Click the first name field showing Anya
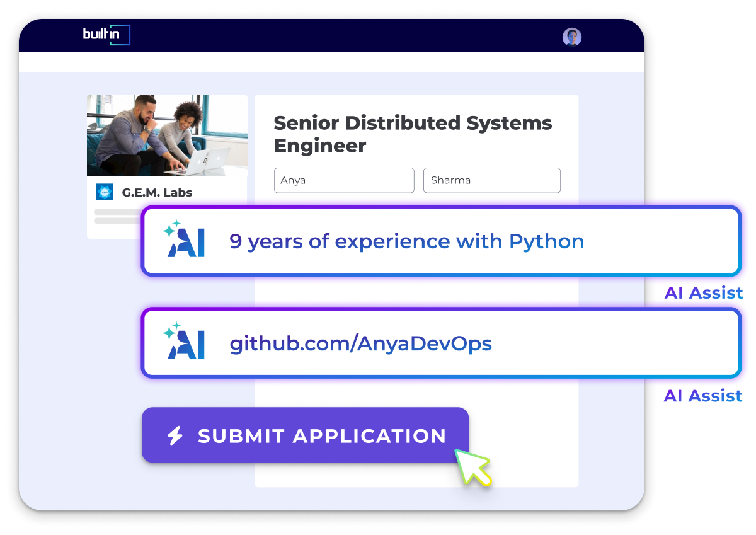The image size is (756, 535). coord(344,180)
